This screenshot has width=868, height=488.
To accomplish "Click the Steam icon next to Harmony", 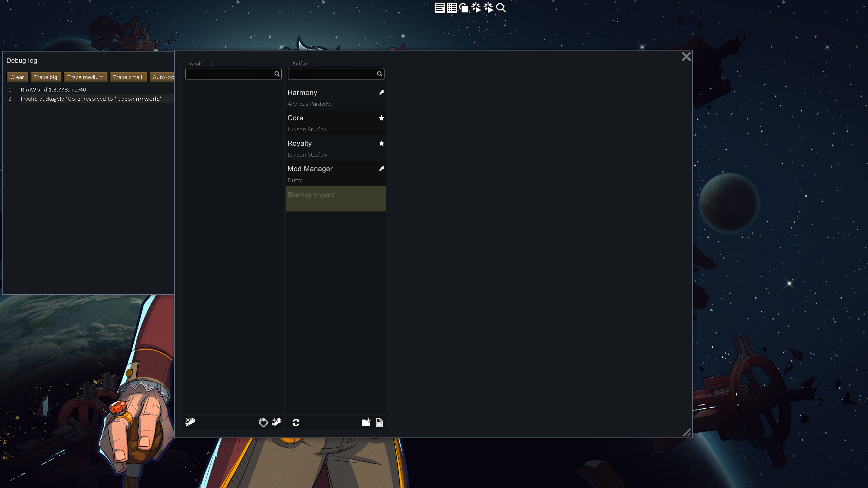I will [381, 93].
